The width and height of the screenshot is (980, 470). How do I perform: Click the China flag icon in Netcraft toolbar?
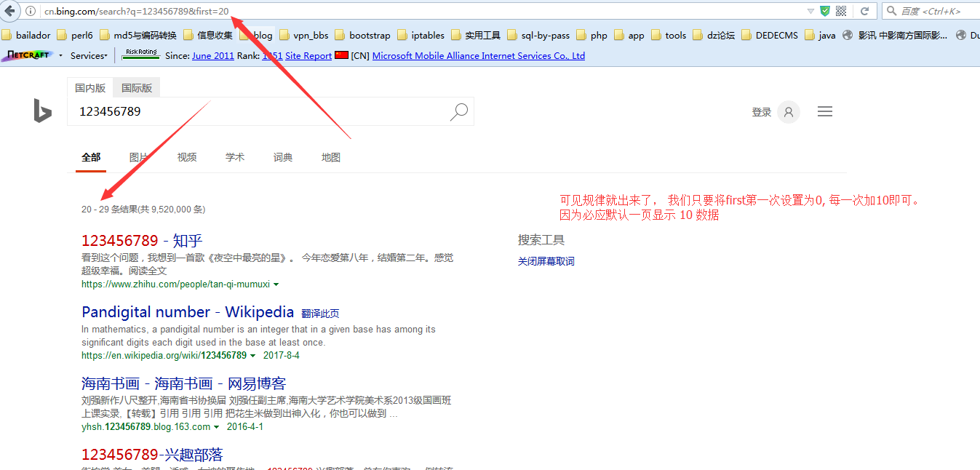click(341, 55)
